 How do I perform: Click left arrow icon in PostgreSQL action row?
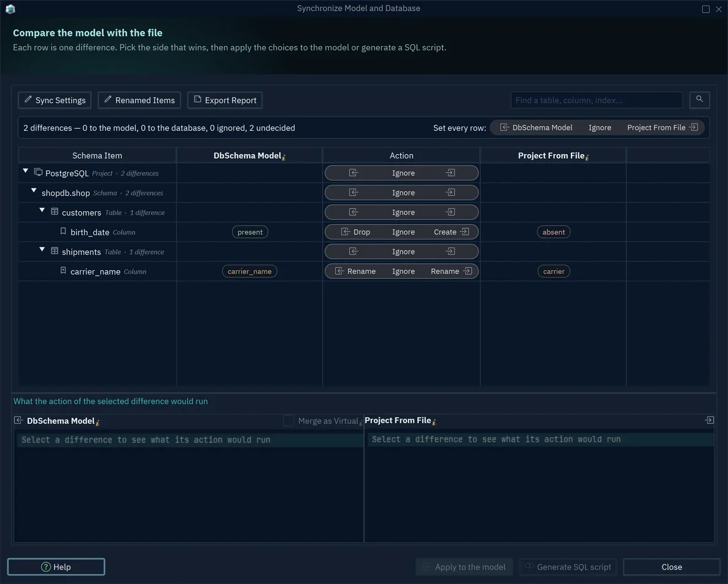point(354,173)
